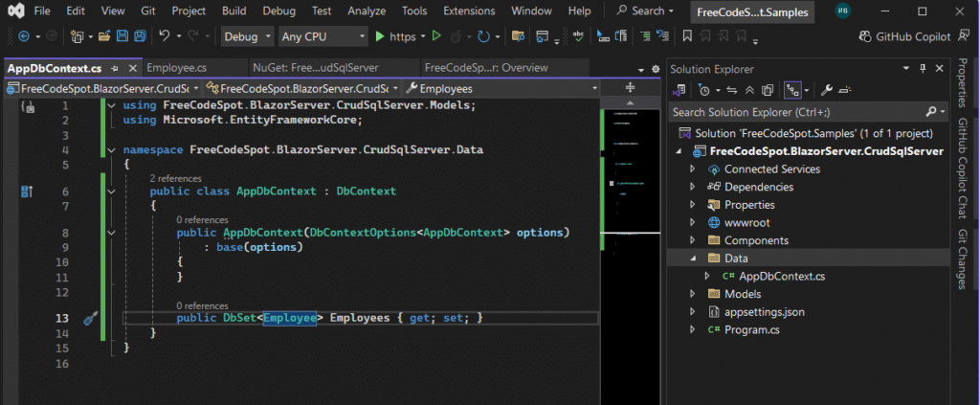This screenshot has width=980, height=405.
Task: Collapse the namespace block on line 4
Action: (111, 150)
